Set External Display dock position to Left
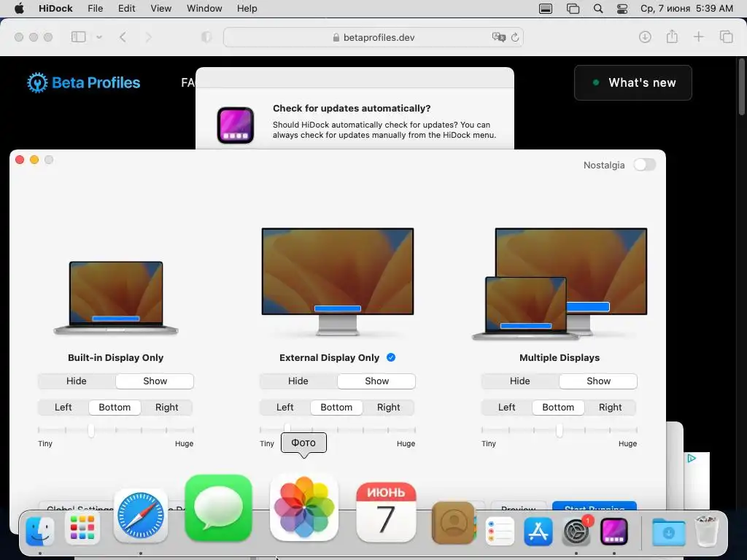This screenshot has height=560, width=747. [285, 407]
